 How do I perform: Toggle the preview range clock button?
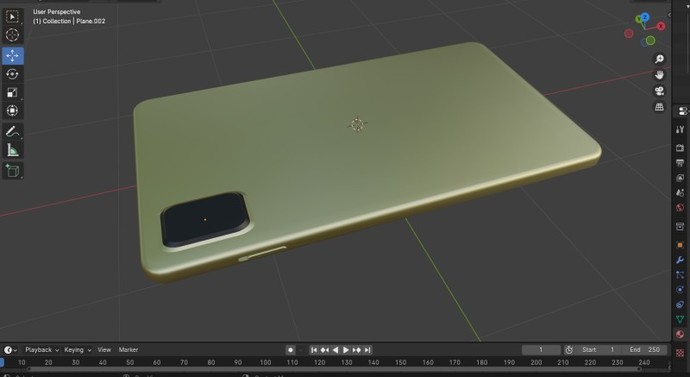(569, 350)
